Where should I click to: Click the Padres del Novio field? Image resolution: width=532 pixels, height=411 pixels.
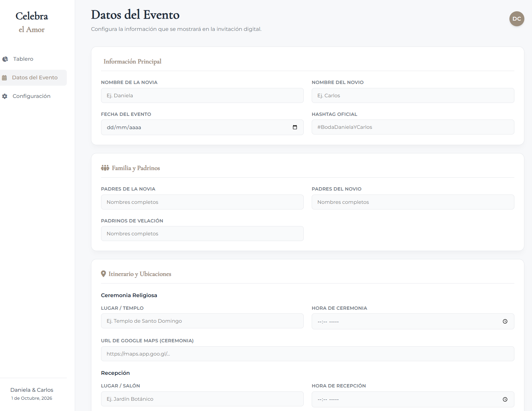coord(413,202)
